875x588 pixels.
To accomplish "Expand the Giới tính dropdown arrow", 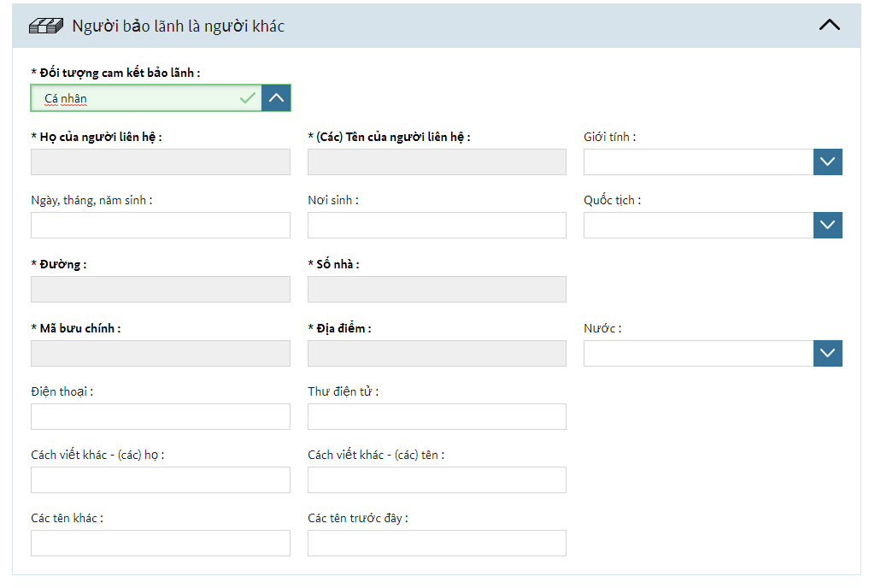I will (827, 162).
